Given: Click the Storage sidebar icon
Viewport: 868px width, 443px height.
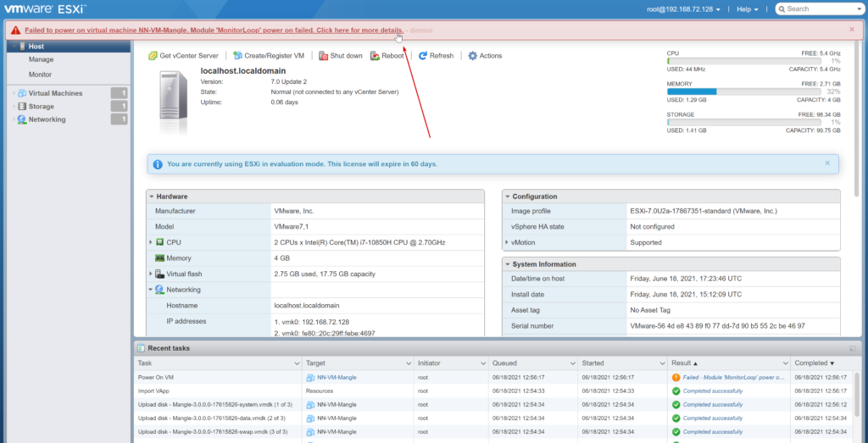Looking at the screenshot, I should 22,106.
